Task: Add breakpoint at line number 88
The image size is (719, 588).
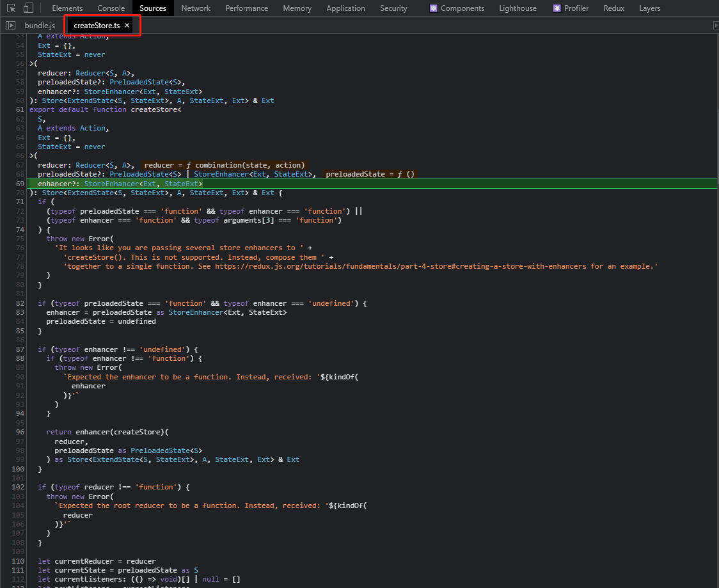Action: pyautogui.click(x=20, y=358)
